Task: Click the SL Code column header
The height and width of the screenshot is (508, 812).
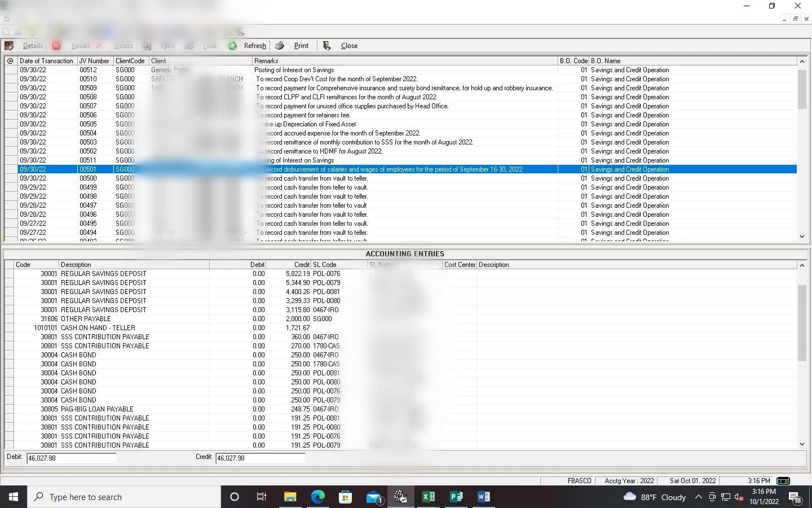Action: click(x=339, y=265)
